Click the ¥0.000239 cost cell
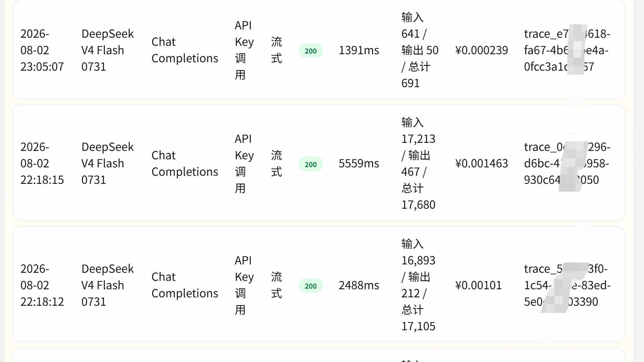The image size is (644, 362). (482, 50)
